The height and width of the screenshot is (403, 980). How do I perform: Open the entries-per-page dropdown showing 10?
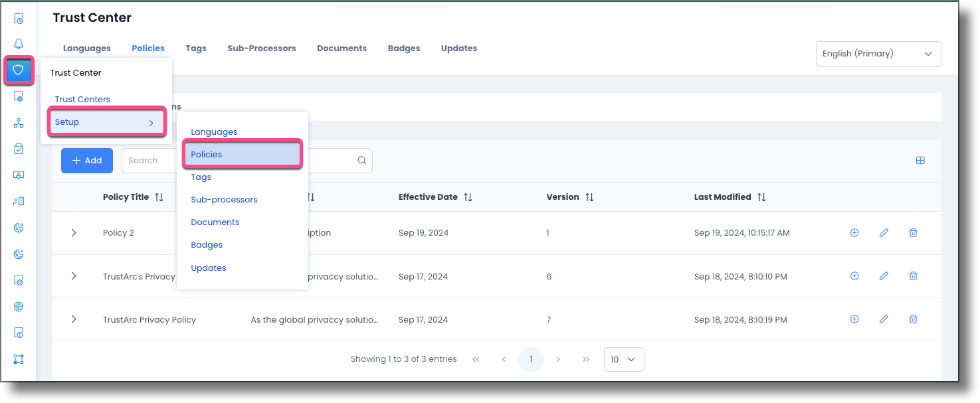[623, 359]
